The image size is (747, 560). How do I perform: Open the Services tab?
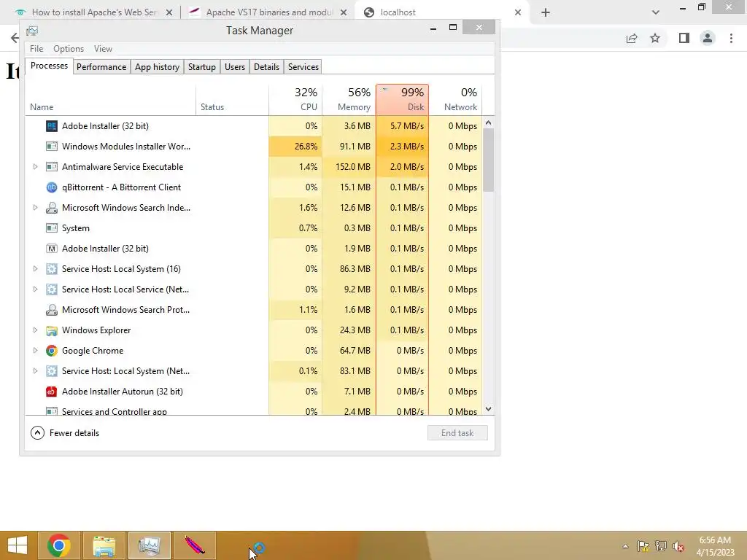[303, 67]
